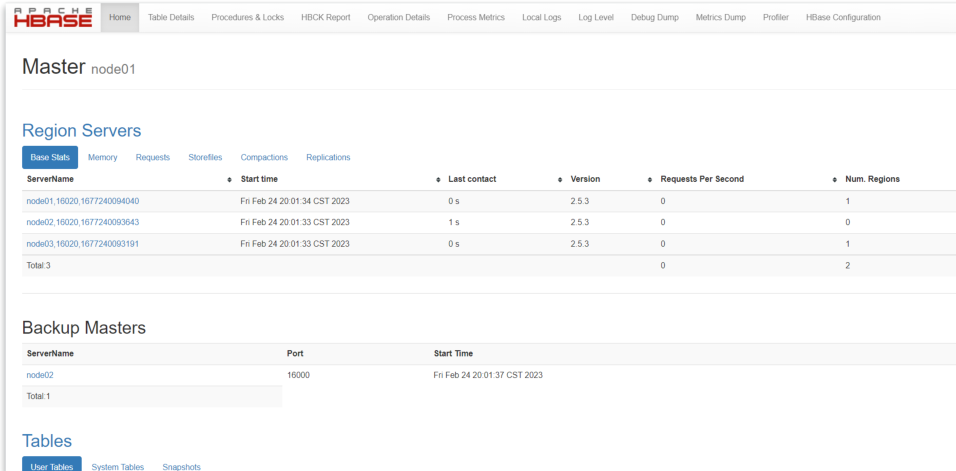Click the Tables heading link
The height and width of the screenshot is (471, 956).
47,441
